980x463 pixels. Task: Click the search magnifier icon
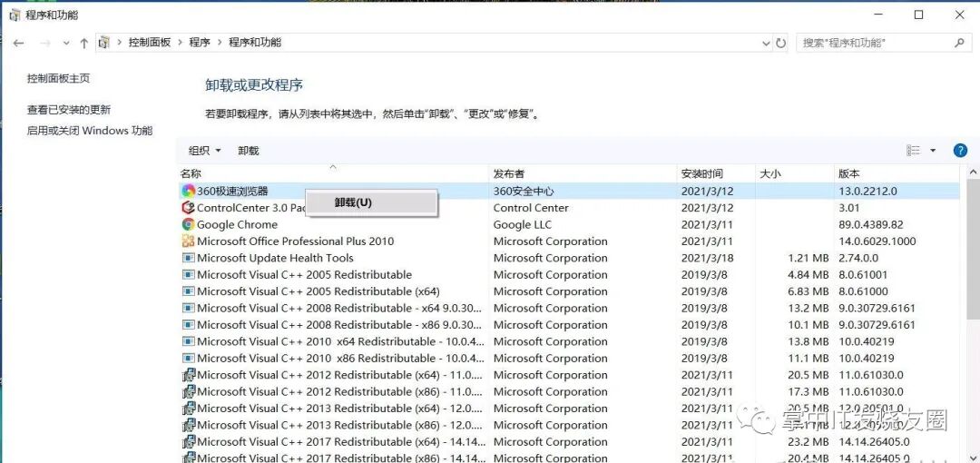[959, 43]
